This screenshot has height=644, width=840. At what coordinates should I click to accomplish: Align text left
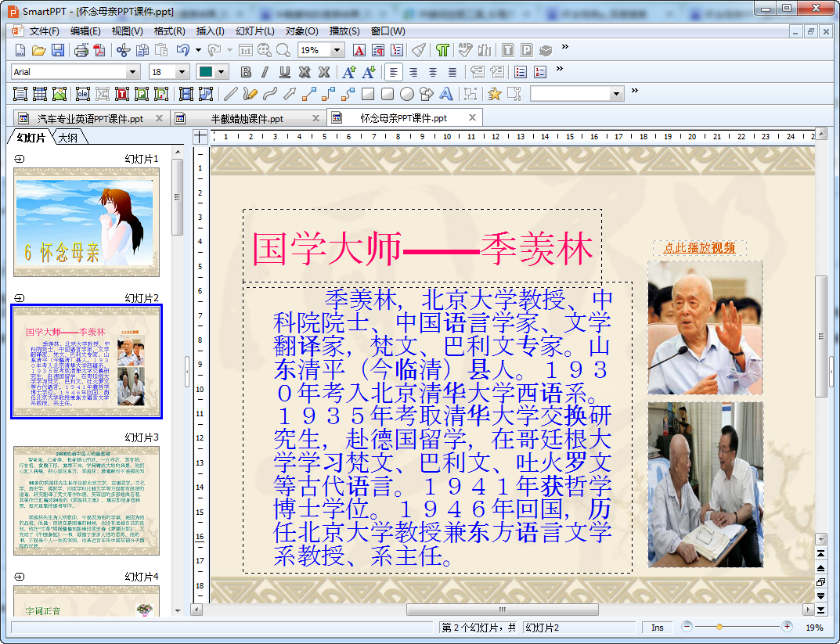393,72
